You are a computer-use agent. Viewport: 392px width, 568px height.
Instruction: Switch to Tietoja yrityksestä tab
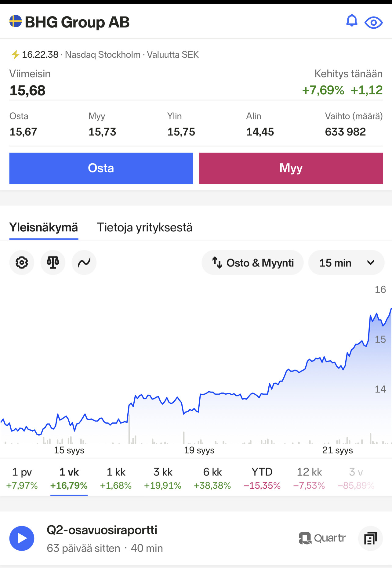144,228
